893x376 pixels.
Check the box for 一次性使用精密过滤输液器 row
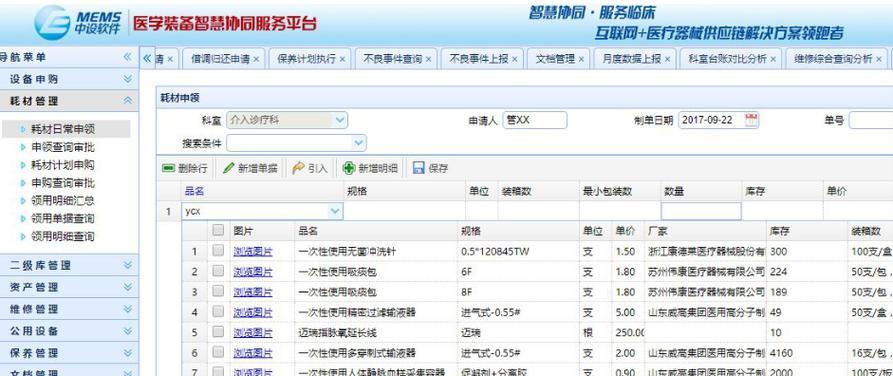click(x=218, y=312)
